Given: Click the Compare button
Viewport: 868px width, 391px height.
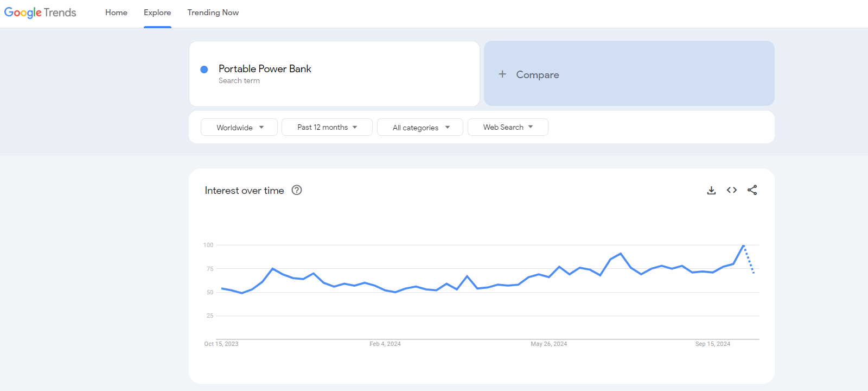Looking at the screenshot, I should point(629,73).
